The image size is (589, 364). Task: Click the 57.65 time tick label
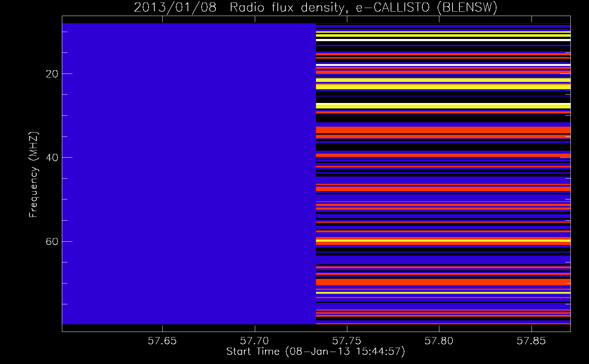[x=162, y=341]
